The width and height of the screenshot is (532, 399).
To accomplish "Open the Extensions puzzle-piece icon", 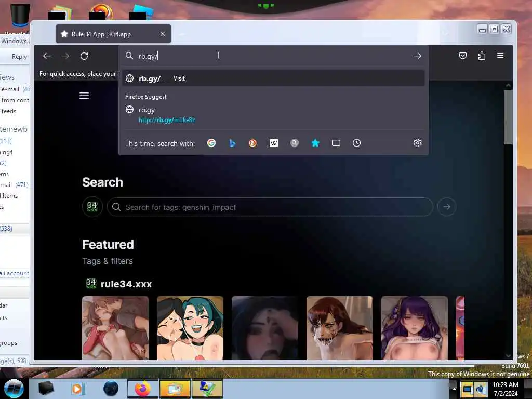I will pyautogui.click(x=482, y=56).
